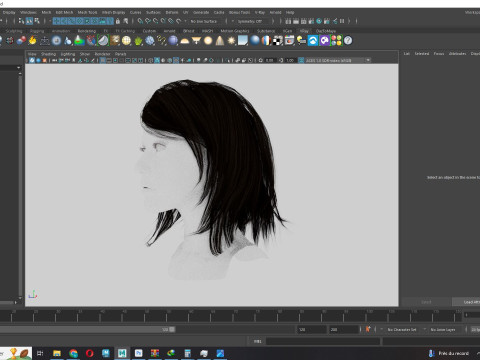Click the padlock icon on status line
The height and width of the screenshot is (360, 480).
click(118, 21)
